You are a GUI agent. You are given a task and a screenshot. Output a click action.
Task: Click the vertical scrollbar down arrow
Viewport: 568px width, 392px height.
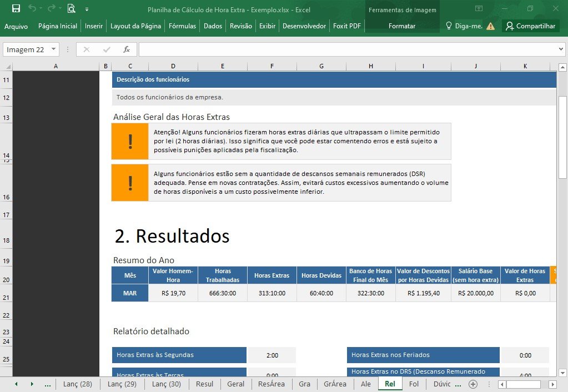point(562,373)
